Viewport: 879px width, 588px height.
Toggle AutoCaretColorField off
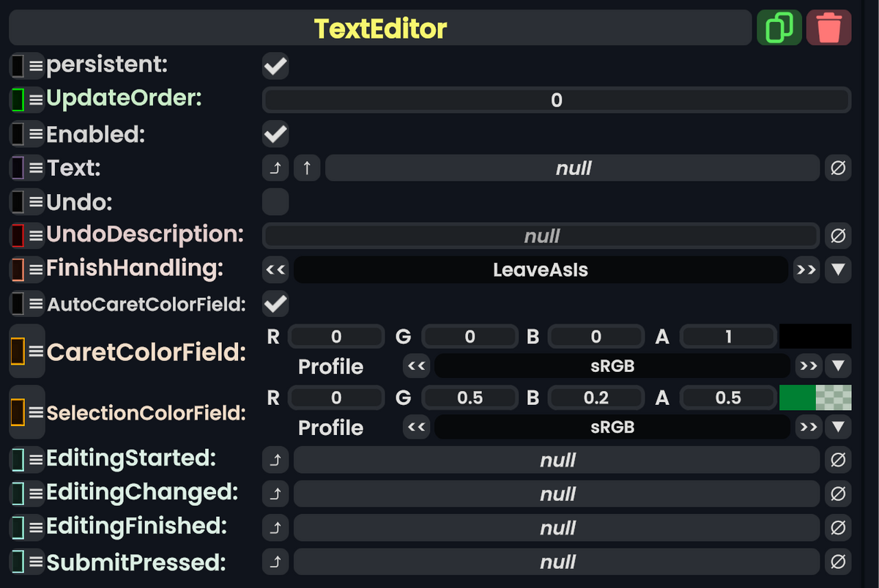pyautogui.click(x=275, y=303)
